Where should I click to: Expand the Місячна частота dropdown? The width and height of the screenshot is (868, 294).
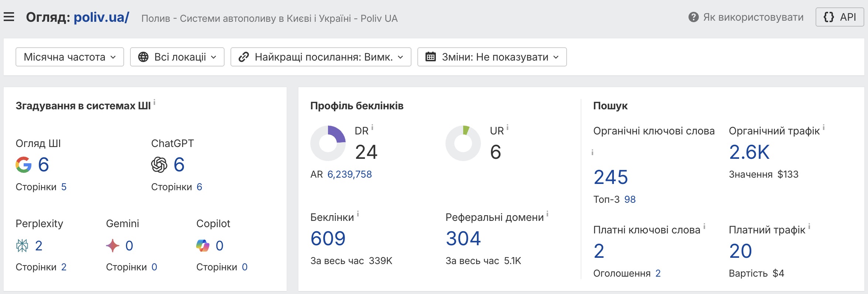pos(70,57)
